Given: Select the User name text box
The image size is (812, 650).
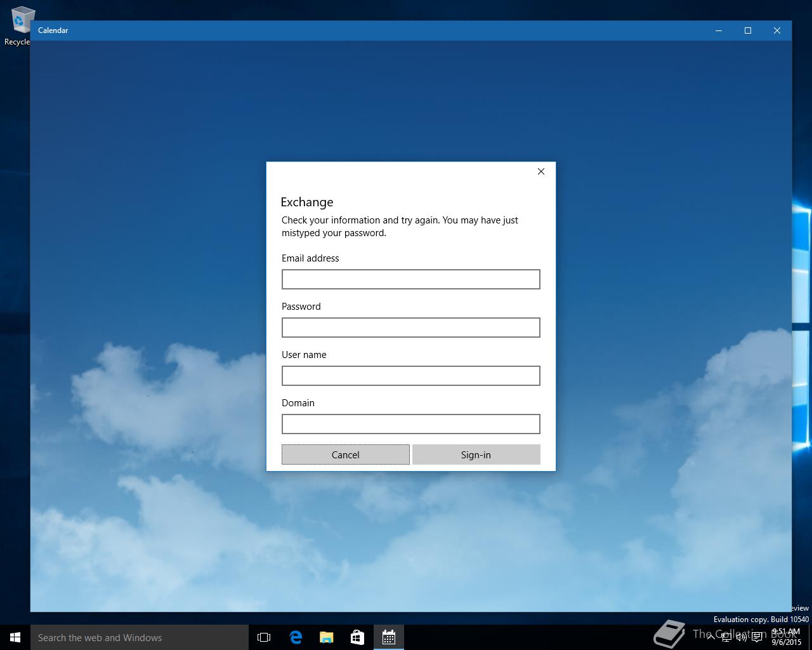Looking at the screenshot, I should coord(410,376).
